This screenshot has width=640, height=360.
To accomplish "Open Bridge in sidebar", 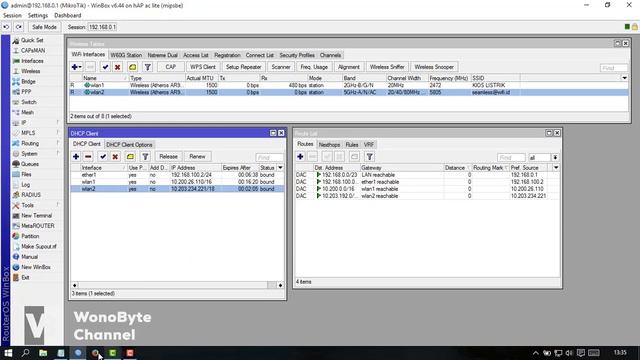I will tap(28, 82).
